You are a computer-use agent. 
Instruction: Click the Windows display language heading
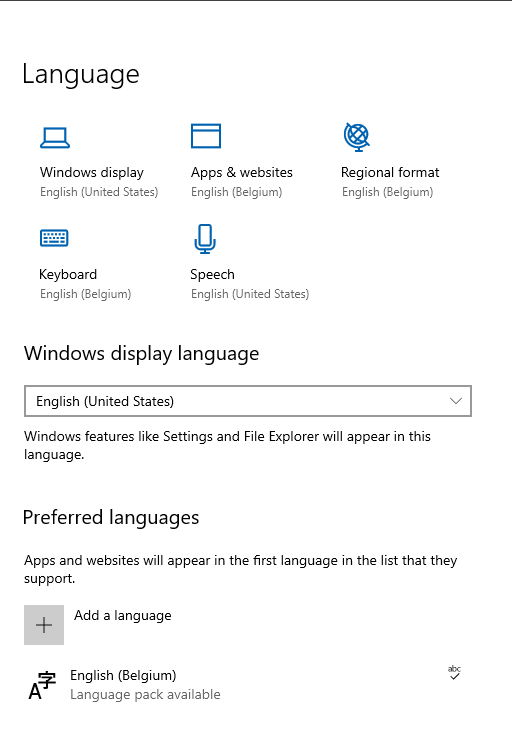point(141,354)
